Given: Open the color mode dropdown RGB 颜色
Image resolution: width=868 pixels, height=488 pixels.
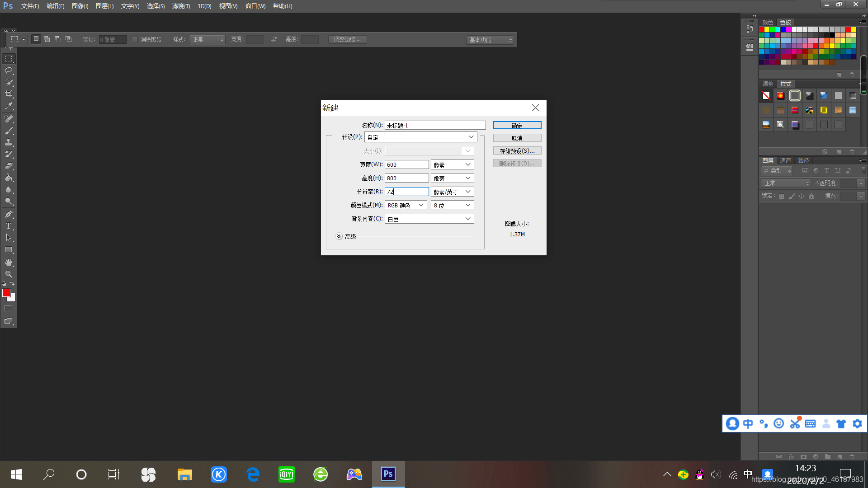Looking at the screenshot, I should tap(406, 205).
